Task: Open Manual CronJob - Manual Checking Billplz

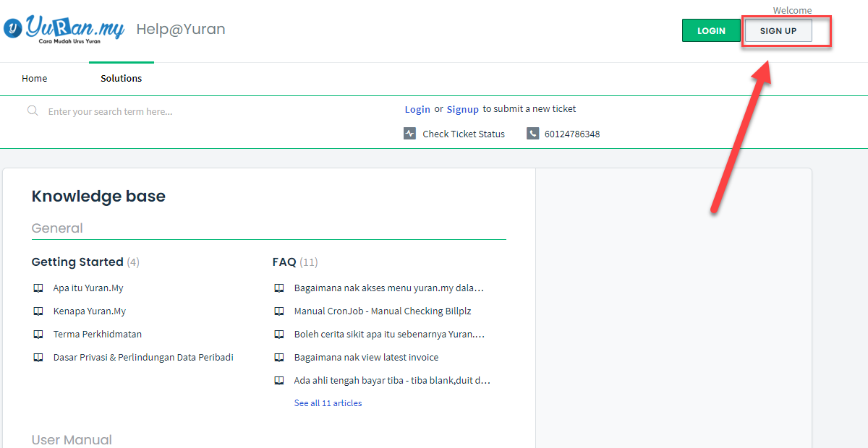Action: tap(383, 311)
